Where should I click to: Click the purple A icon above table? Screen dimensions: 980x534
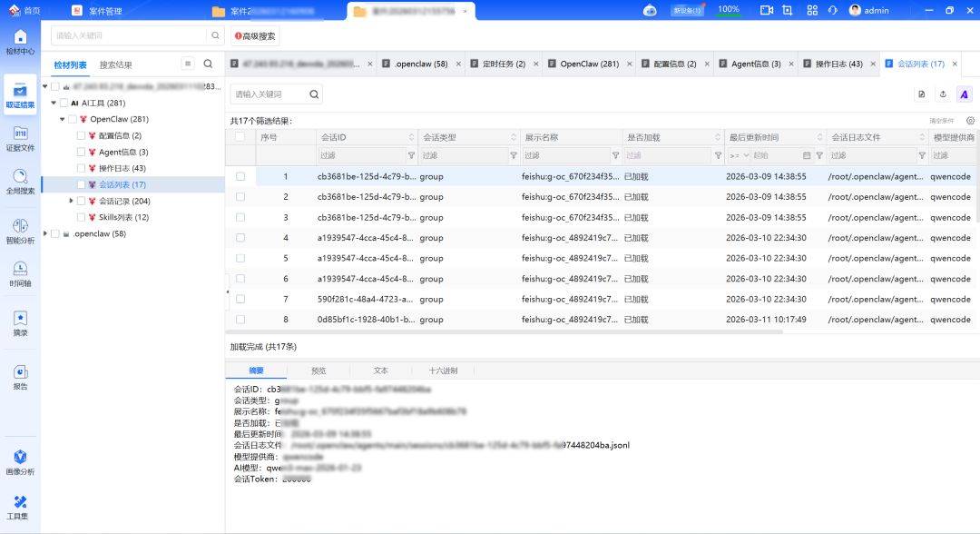[964, 94]
